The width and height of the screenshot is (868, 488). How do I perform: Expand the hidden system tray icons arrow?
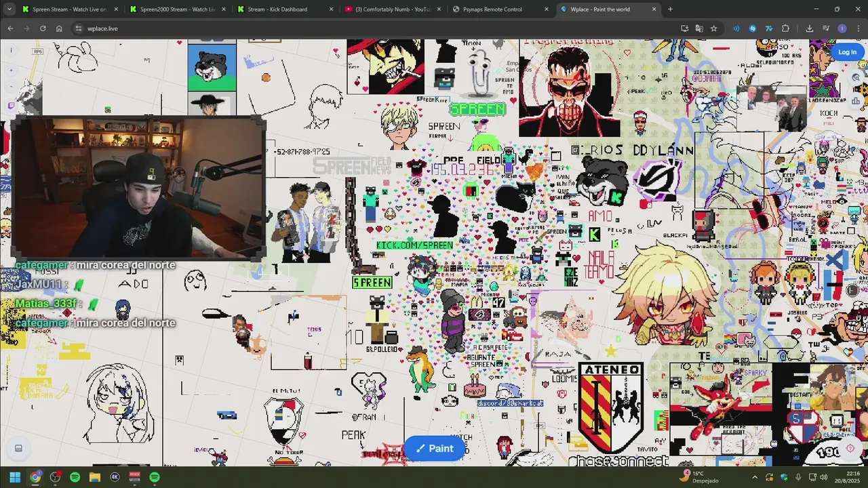point(754,477)
